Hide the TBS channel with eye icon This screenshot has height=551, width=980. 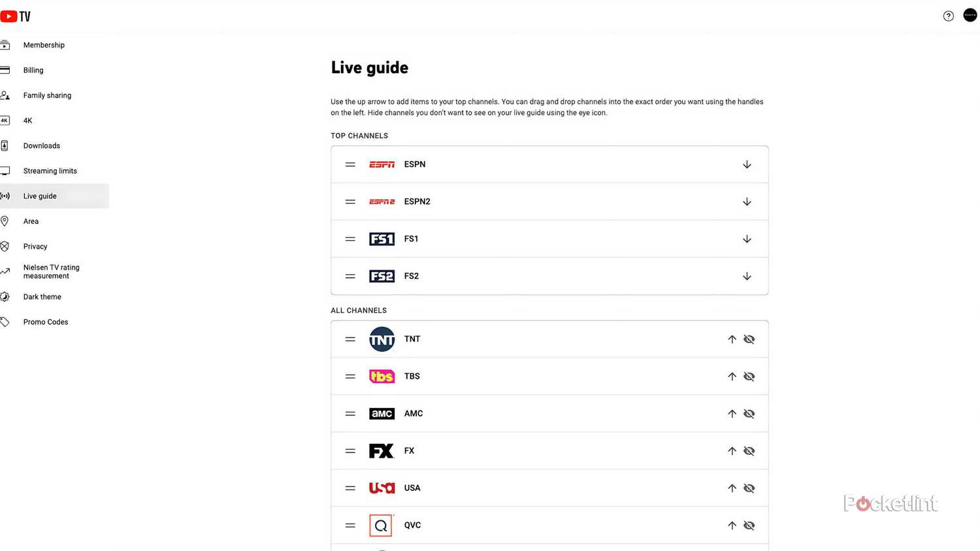(x=749, y=376)
